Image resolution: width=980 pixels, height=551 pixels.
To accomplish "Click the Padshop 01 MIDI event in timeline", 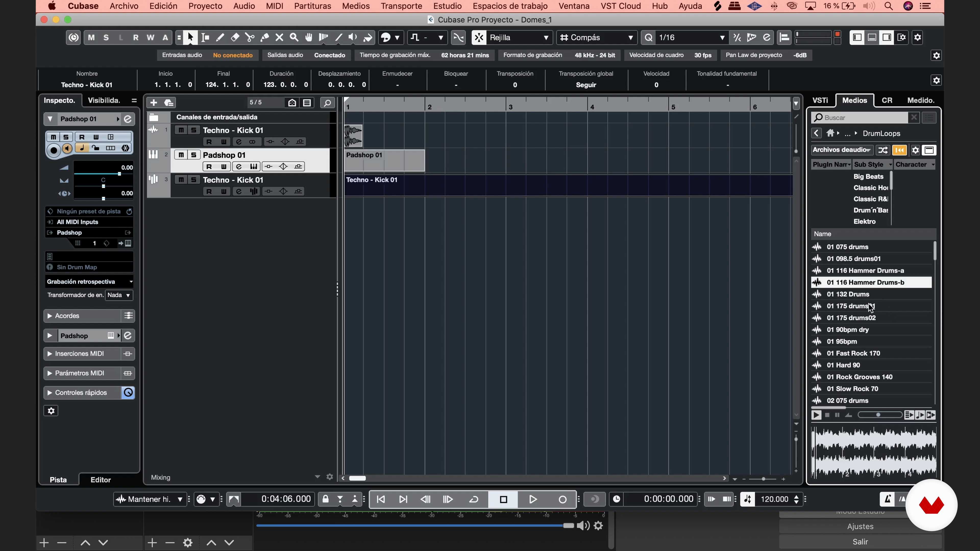I will (384, 160).
